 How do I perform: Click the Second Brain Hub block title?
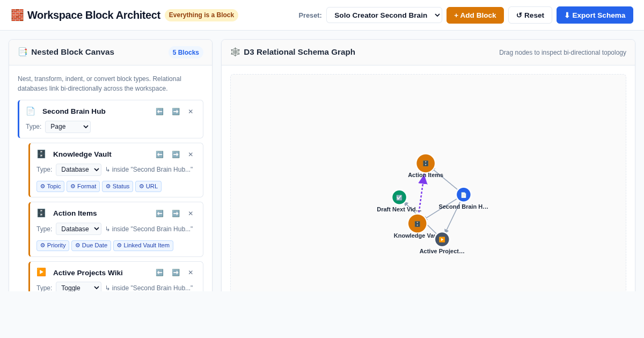(x=74, y=112)
